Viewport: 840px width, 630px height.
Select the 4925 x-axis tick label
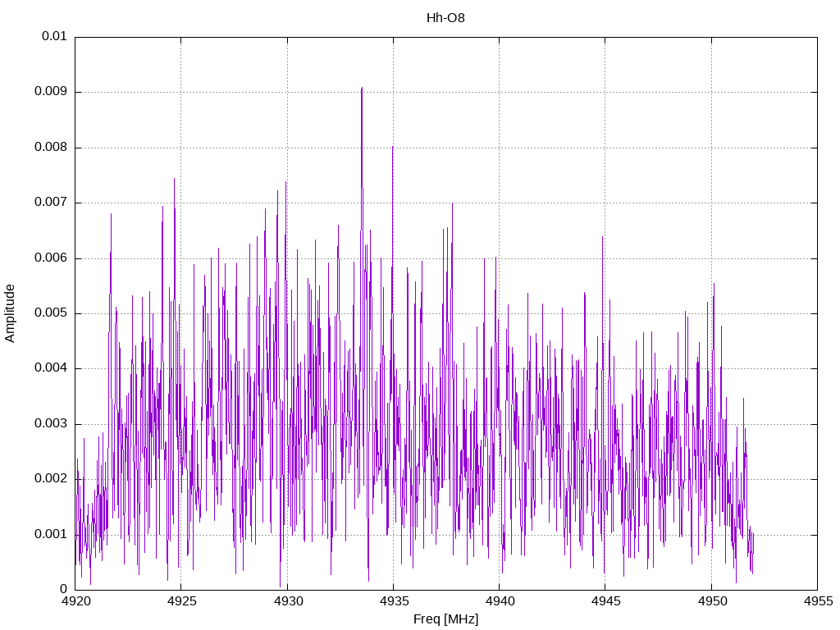(181, 601)
